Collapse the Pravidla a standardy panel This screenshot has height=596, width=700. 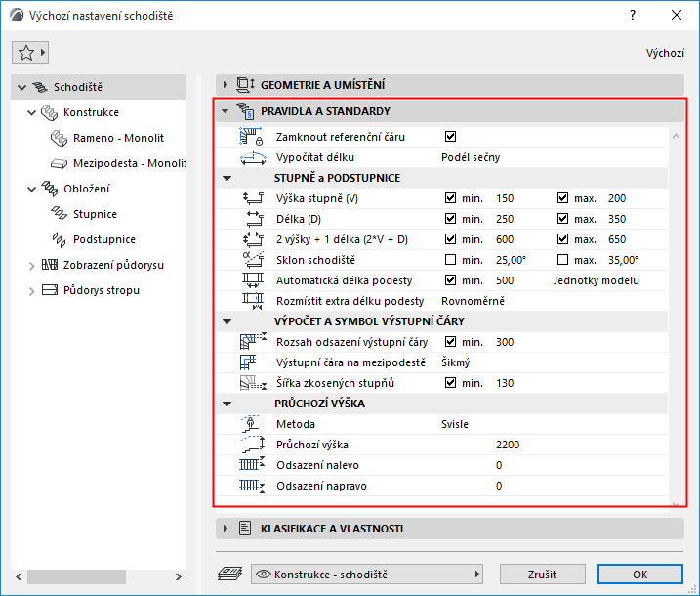pyautogui.click(x=225, y=110)
